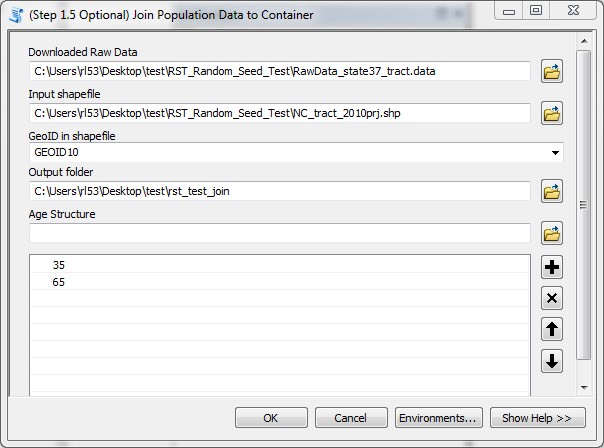The width and height of the screenshot is (604, 448).
Task: Expand the GeoID in shapefile dropdown
Action: (x=554, y=153)
